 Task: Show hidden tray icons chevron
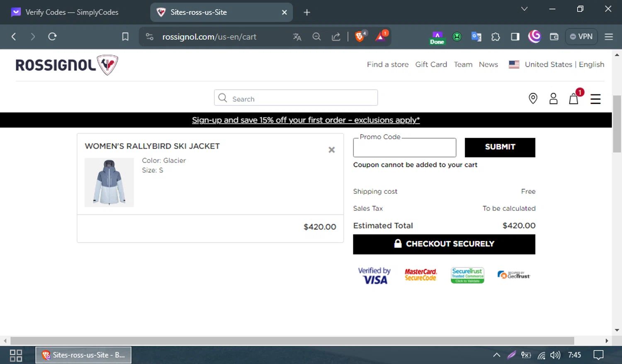click(x=496, y=355)
